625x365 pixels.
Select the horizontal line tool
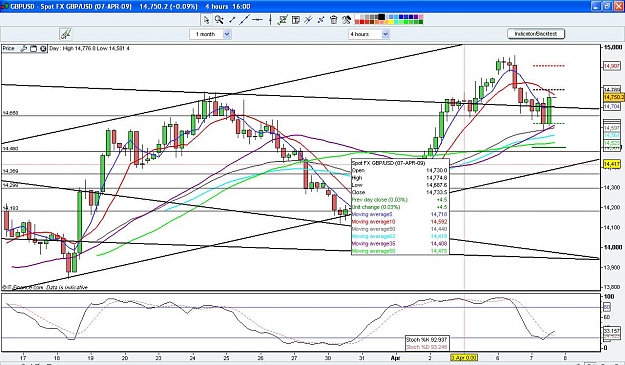point(257,20)
